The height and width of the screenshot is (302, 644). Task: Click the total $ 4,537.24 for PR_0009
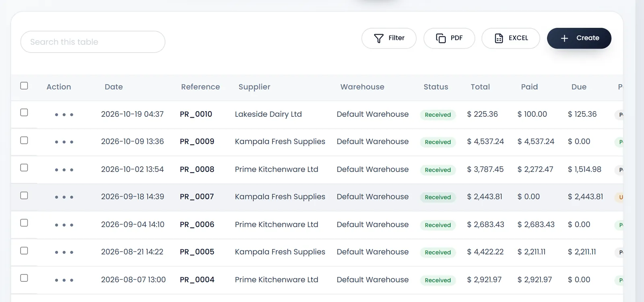pos(485,142)
